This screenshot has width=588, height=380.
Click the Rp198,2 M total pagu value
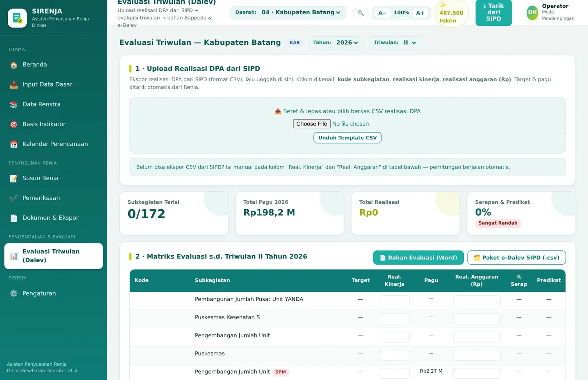269,213
